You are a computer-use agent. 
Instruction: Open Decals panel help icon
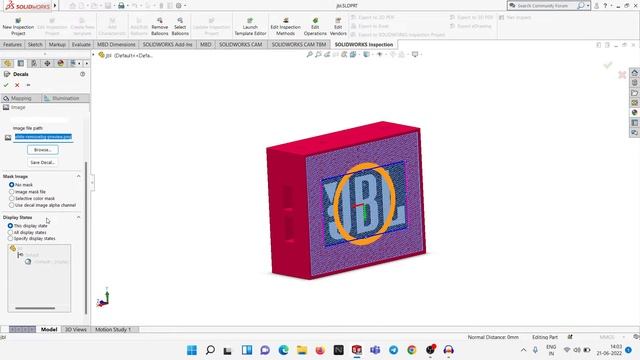82,74
